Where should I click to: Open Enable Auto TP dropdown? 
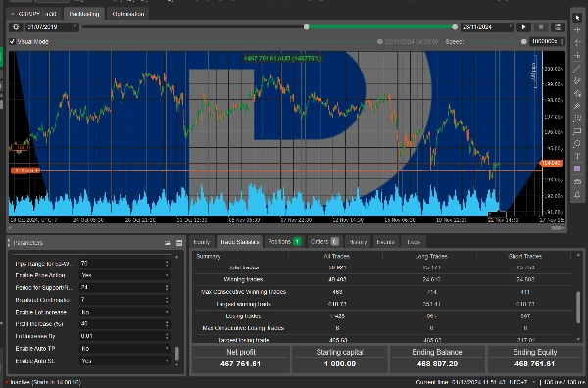[124, 349]
